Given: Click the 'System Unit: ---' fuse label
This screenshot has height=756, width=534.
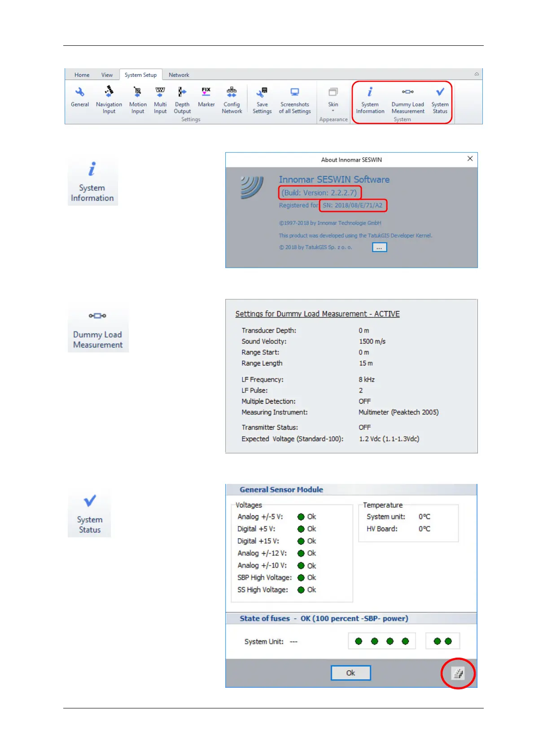Looking at the screenshot, I should [271, 642].
